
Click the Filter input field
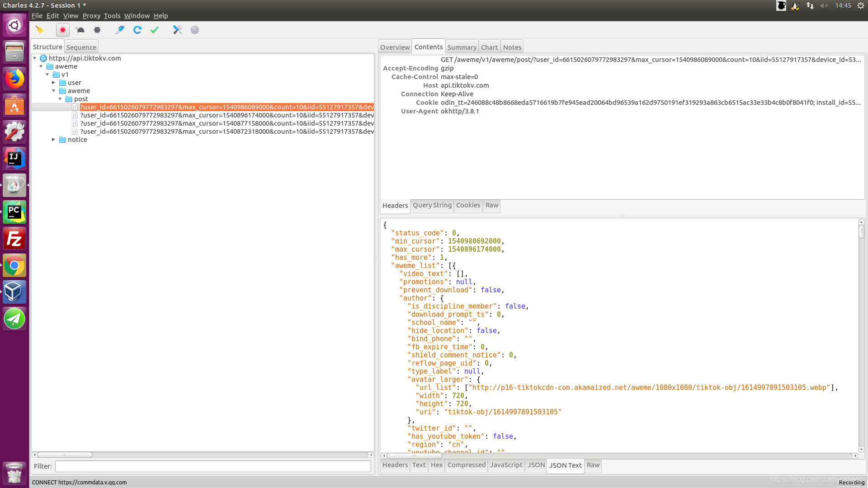213,466
